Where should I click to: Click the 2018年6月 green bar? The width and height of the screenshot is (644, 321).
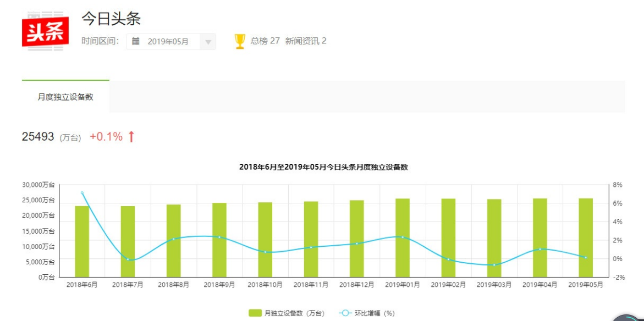82,242
